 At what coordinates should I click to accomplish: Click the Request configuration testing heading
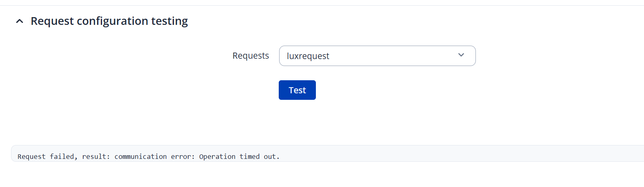109,21
